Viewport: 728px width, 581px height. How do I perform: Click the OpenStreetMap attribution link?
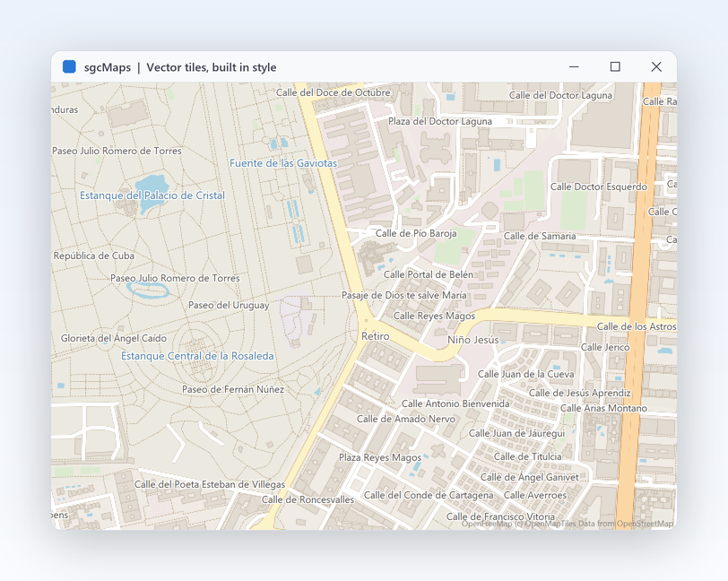pyautogui.click(x=645, y=524)
